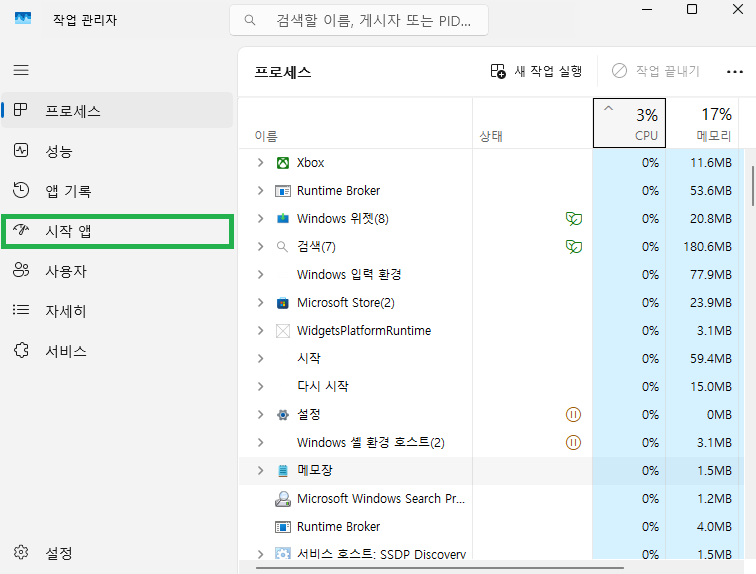Expand the WidgetsPlatformRuntime row
This screenshot has width=756, height=574.
[x=260, y=331]
